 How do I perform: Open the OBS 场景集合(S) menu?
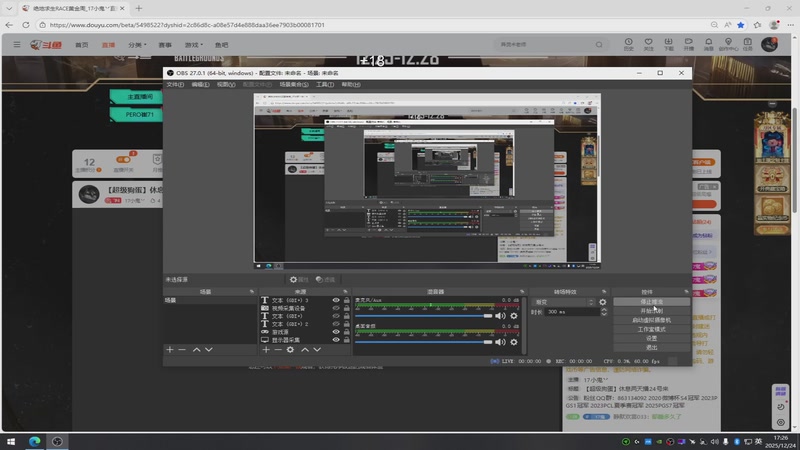click(294, 85)
